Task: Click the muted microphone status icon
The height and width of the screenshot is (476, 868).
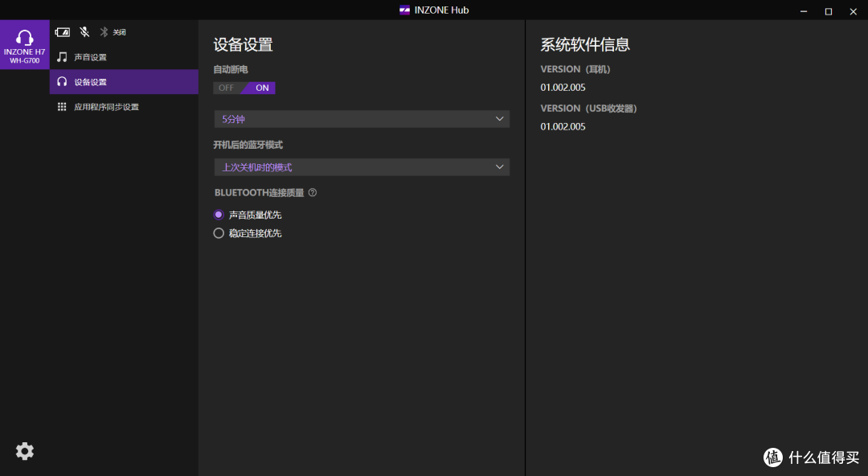Action: (x=84, y=32)
